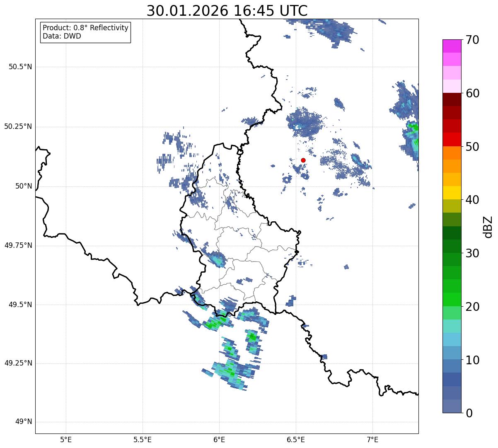Pick the yellow swatch just above 40 dBZ
Viewport: 498px width, 448px height.
[452, 193]
